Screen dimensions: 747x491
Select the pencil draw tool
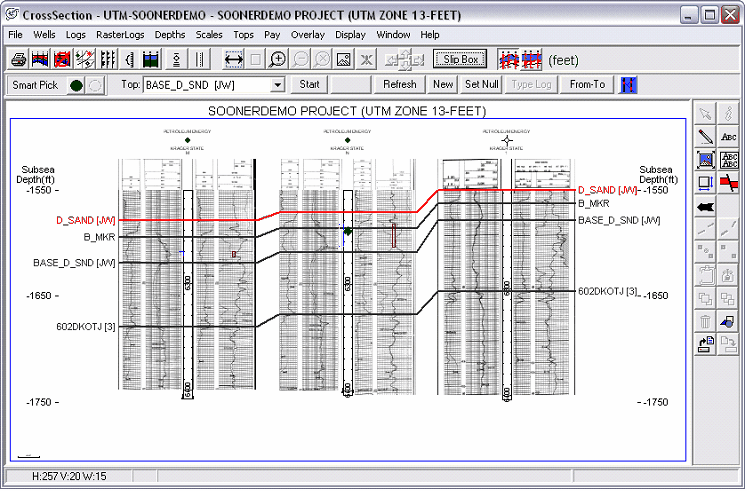[705, 136]
